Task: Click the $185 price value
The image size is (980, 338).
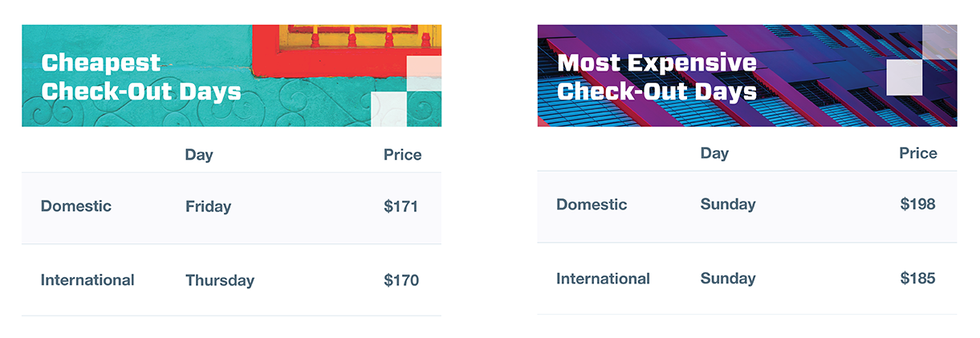Action: pyautogui.click(x=917, y=279)
